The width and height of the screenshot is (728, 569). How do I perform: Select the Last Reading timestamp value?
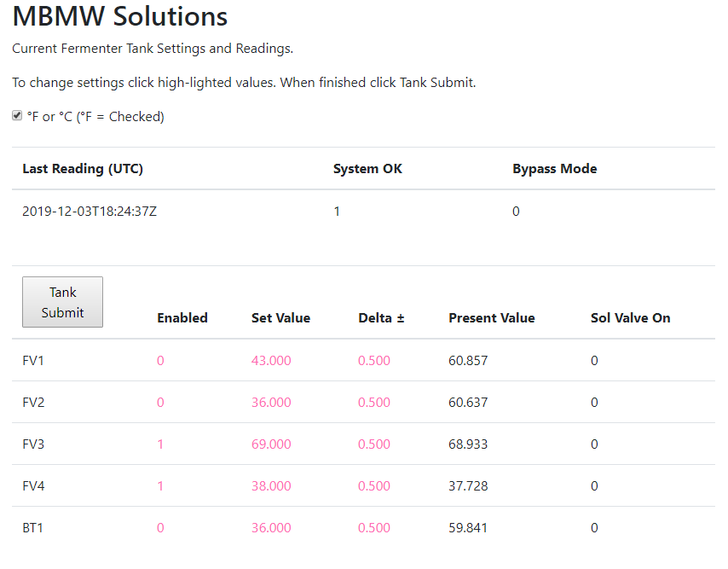coord(90,212)
